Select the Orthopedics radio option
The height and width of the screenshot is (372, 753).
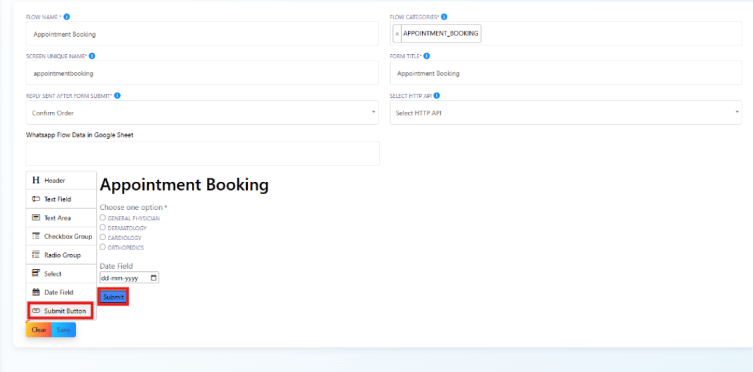[x=103, y=247]
